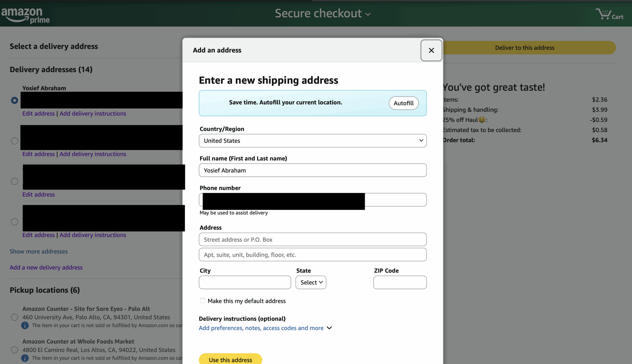The image size is (632, 364).
Task: Click the Street address input field
Action: click(x=313, y=239)
